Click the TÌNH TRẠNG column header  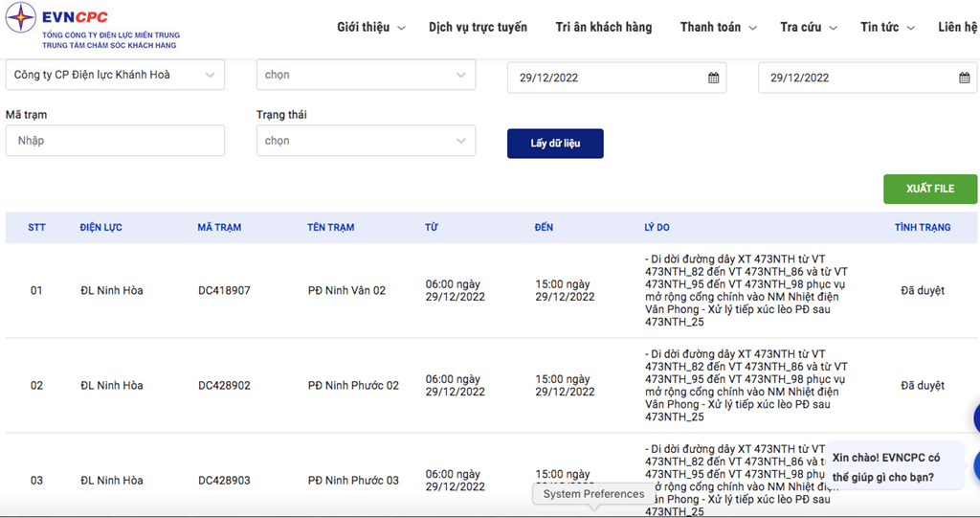point(922,228)
